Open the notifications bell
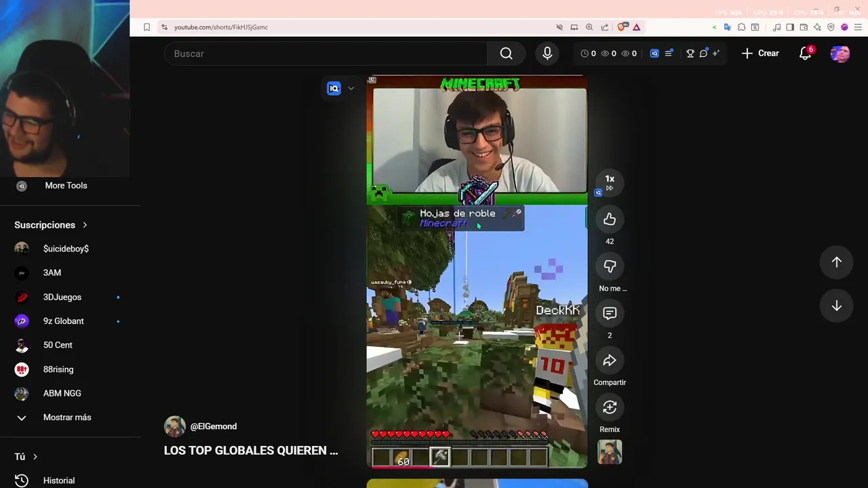This screenshot has width=868, height=488. click(805, 54)
